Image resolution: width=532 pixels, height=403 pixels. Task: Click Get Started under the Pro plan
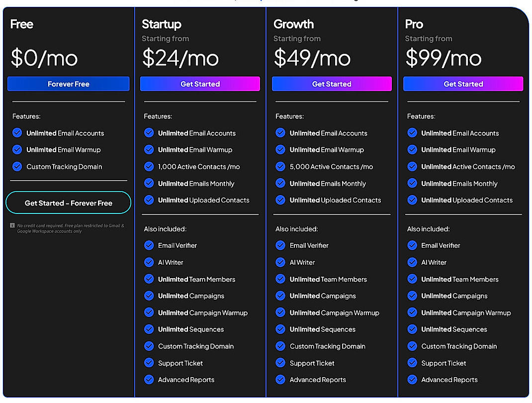pos(463,84)
